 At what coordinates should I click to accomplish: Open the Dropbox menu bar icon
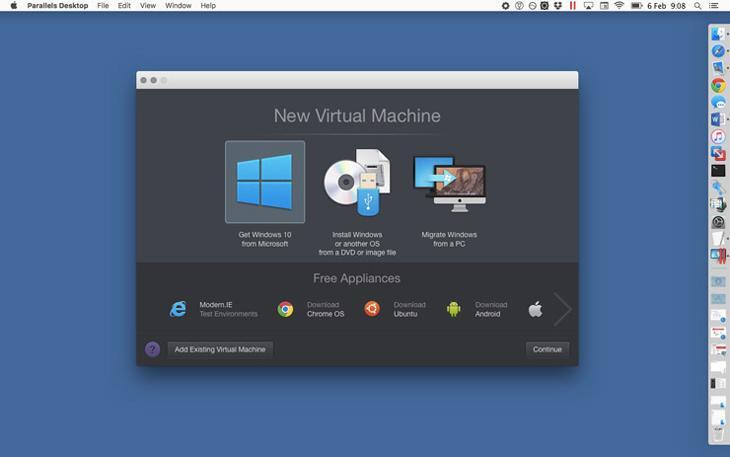pos(558,6)
